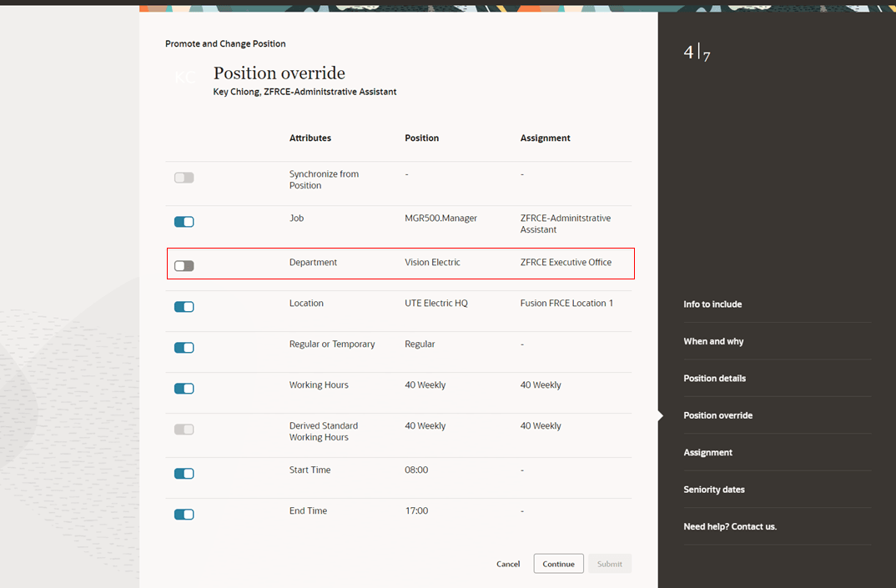Click the Position column header

421,138
